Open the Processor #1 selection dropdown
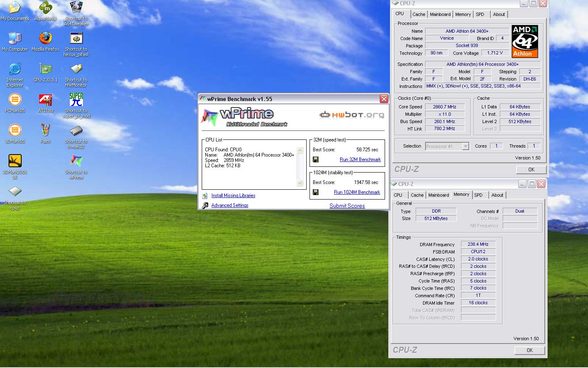 tap(465, 146)
